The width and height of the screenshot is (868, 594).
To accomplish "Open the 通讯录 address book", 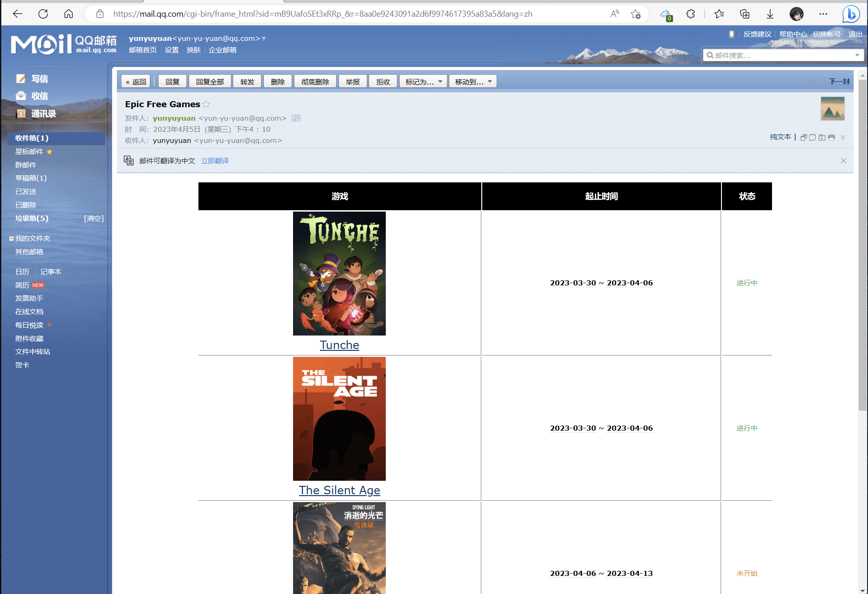I will point(43,114).
